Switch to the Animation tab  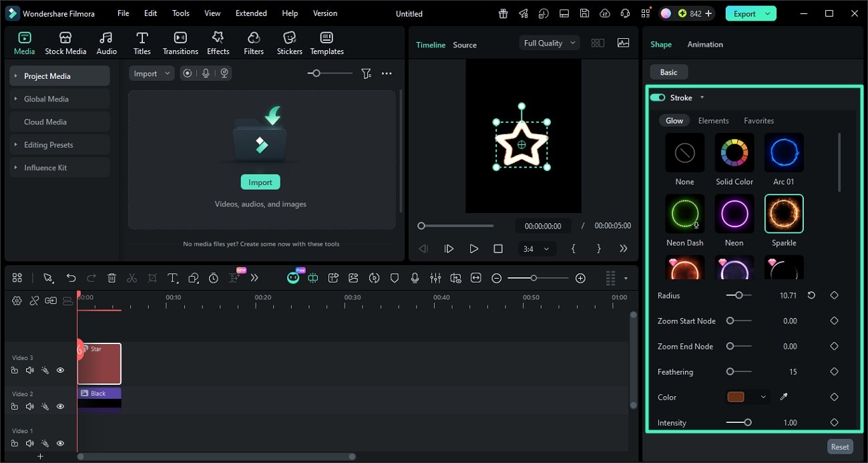705,44
